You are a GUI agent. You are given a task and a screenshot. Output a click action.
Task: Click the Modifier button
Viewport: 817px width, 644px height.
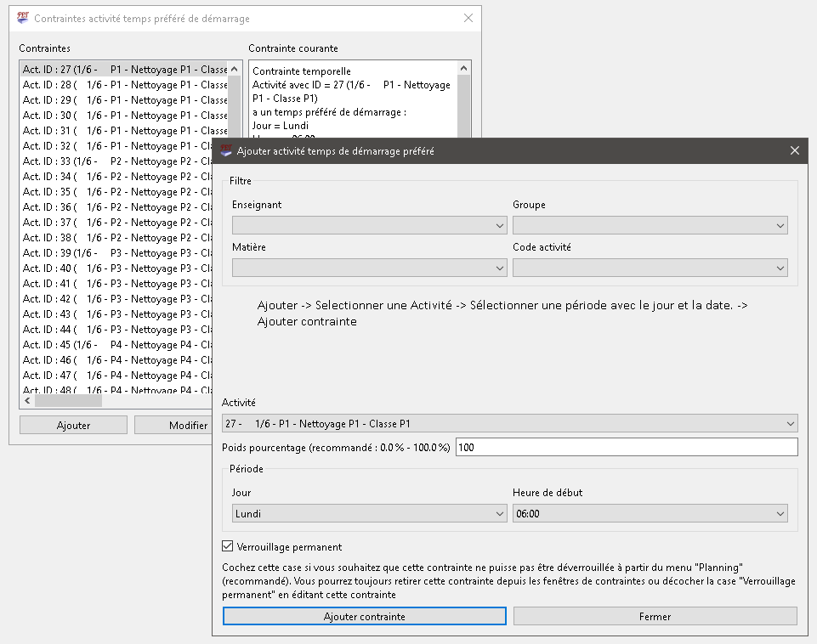(x=174, y=426)
